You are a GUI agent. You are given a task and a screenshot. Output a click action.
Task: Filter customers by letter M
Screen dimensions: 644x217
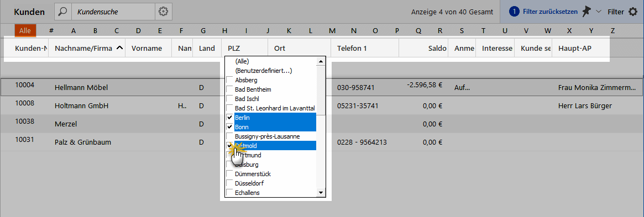(332, 30)
